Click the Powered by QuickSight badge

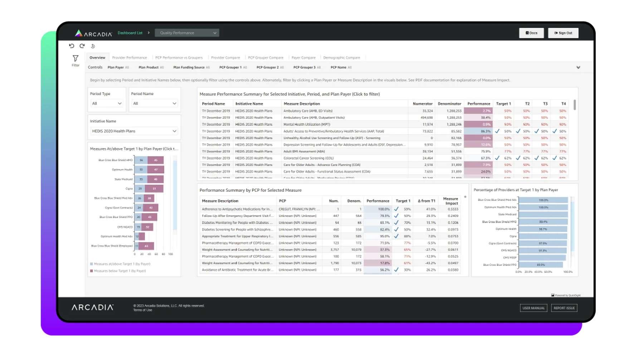566,295
